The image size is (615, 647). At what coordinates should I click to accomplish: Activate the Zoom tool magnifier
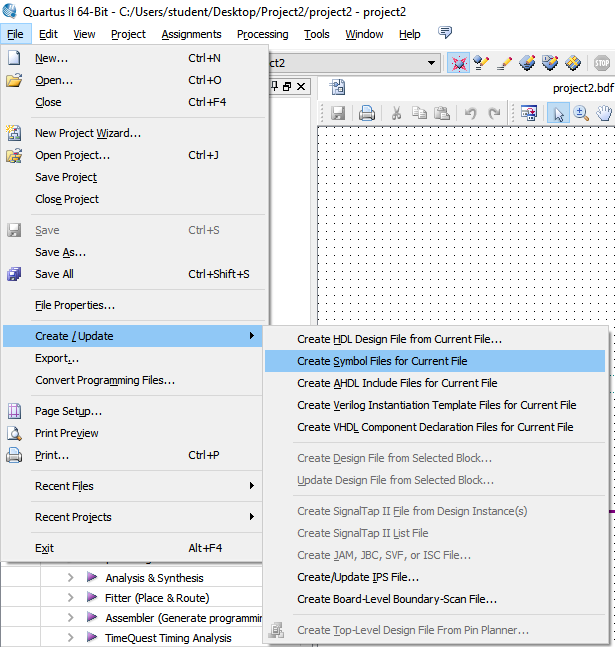[581, 114]
